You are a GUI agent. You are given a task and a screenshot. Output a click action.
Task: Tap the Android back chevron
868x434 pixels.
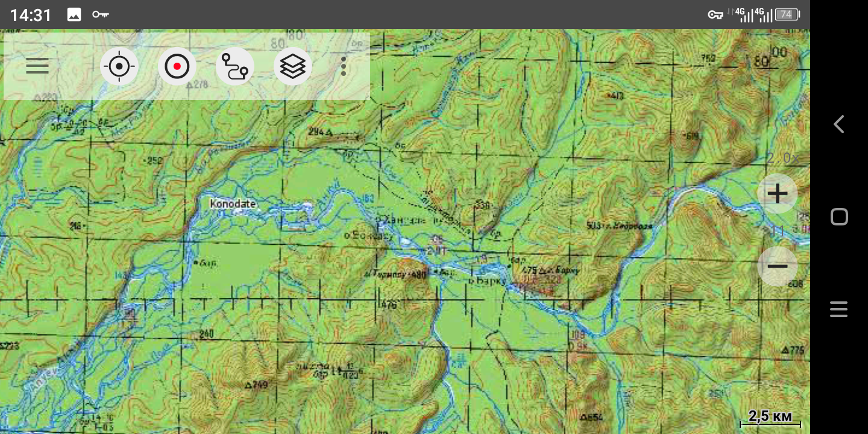click(838, 124)
